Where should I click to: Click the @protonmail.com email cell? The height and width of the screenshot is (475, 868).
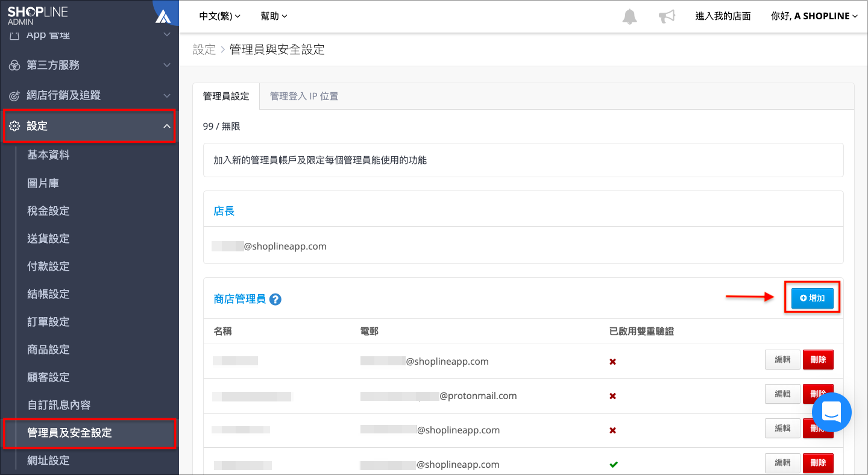pos(438,396)
